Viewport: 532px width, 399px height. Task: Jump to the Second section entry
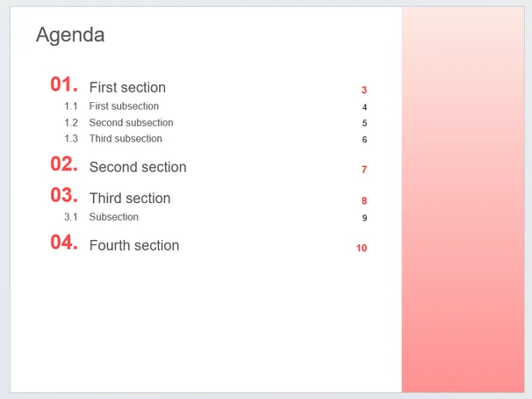pos(138,167)
